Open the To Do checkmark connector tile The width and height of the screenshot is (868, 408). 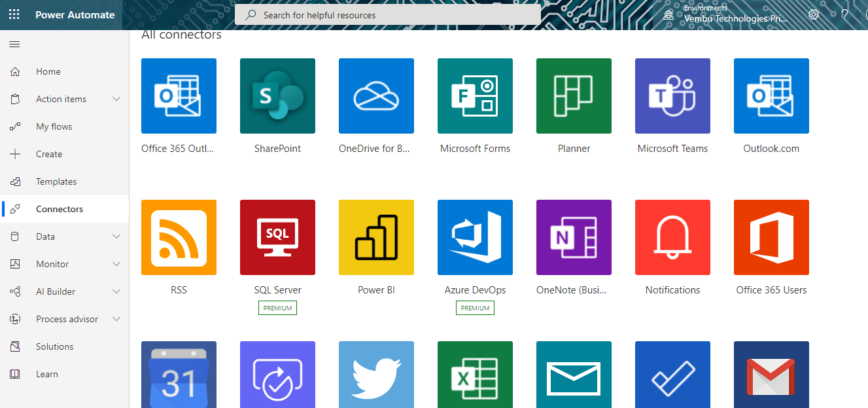tap(672, 375)
